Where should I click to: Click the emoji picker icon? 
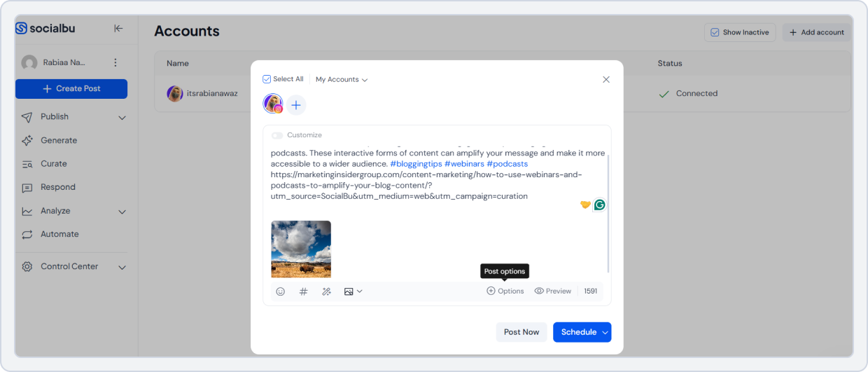click(281, 291)
